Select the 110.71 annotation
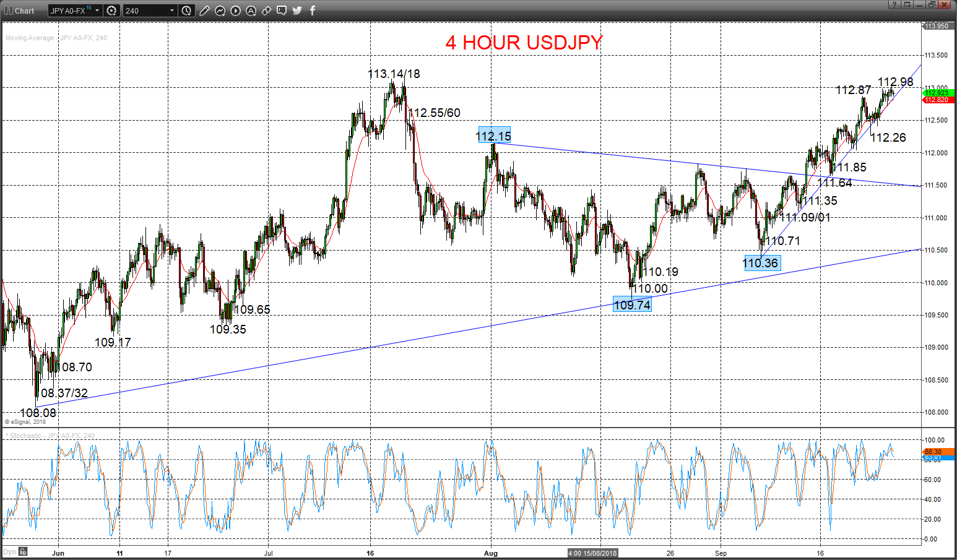Viewport: 957px width, 560px height. point(783,241)
